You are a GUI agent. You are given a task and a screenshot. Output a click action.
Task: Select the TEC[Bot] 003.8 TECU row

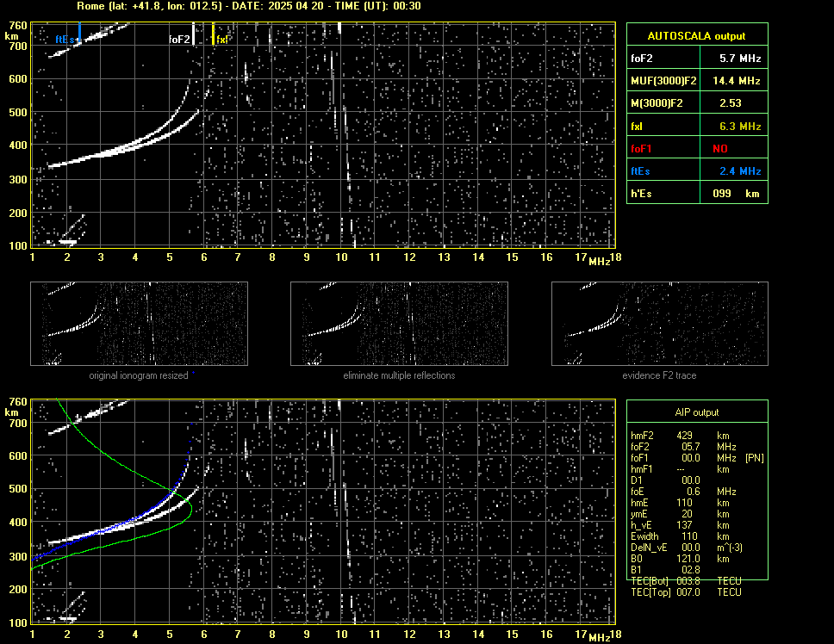(686, 581)
